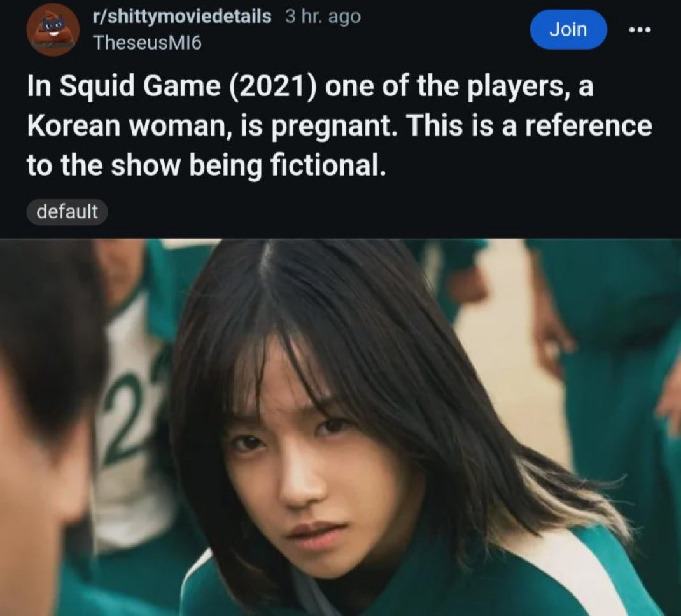Image resolution: width=681 pixels, height=616 pixels.
Task: Click the '3 hr. ago' timestamp
Action: point(323,17)
